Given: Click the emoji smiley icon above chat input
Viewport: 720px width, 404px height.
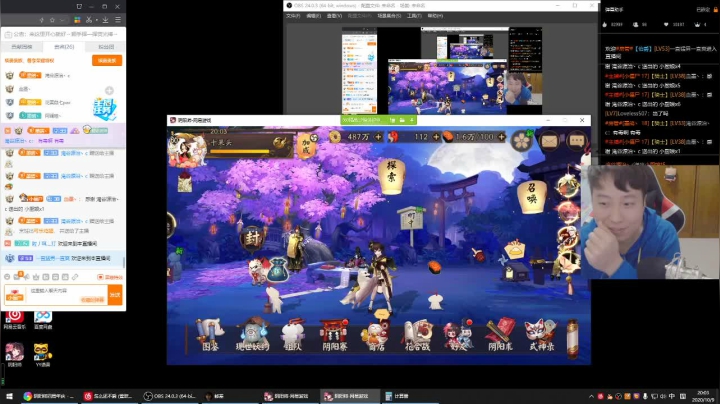Looking at the screenshot, I should (7, 277).
